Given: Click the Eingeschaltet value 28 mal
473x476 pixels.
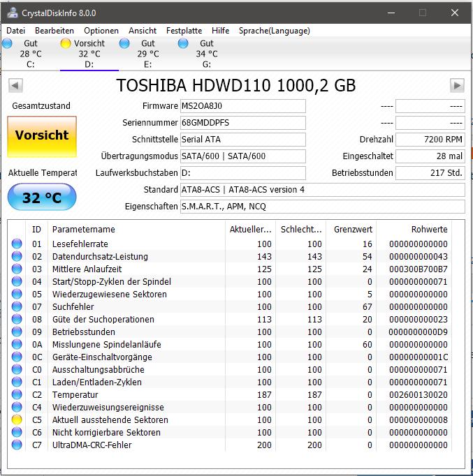Looking at the screenshot, I should [430, 156].
